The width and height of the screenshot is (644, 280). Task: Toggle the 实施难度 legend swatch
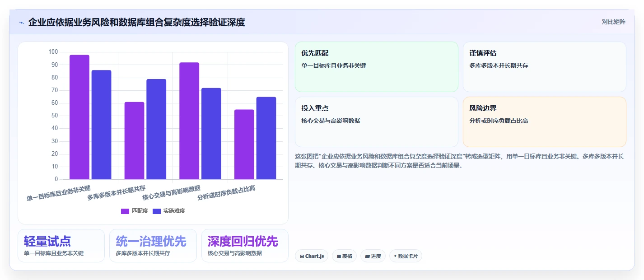[x=157, y=211]
